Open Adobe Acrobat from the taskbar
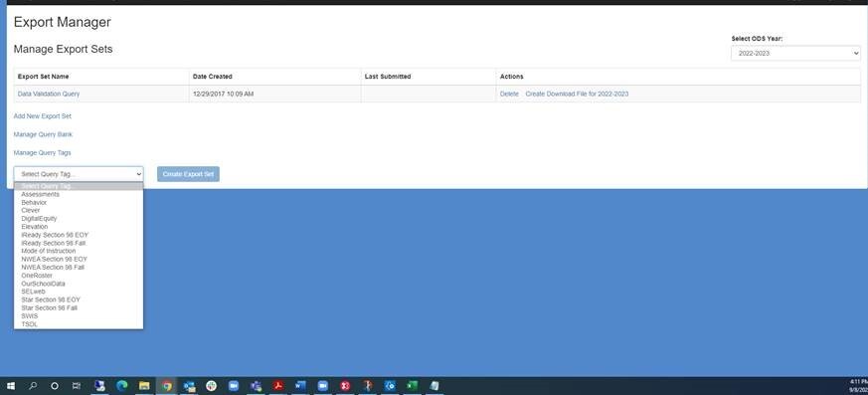 (278, 386)
